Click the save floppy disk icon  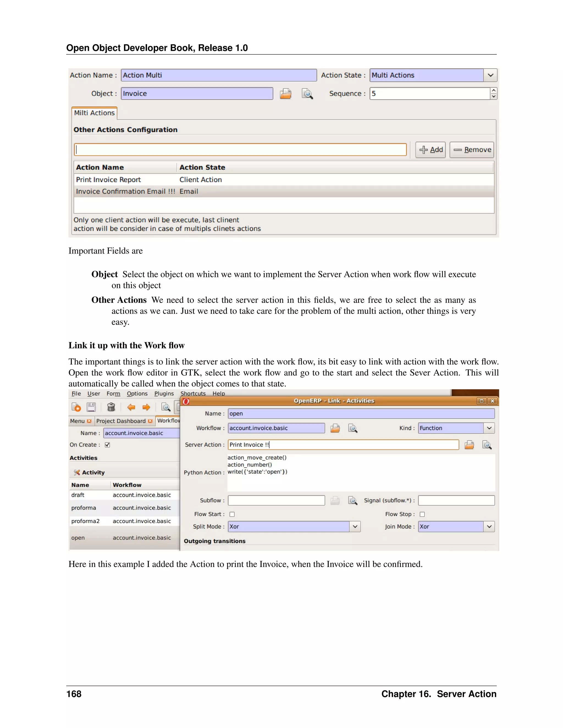coord(91,407)
